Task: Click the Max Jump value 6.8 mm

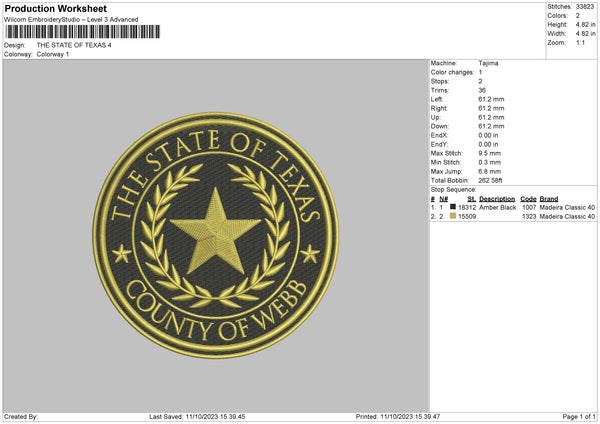Action: [489, 171]
